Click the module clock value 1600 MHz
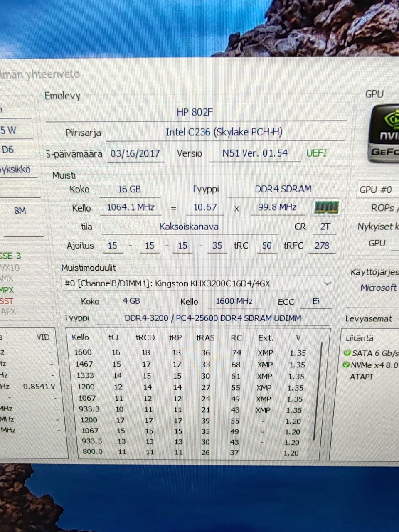Image resolution: width=399 pixels, height=532 pixels. pyautogui.click(x=234, y=301)
